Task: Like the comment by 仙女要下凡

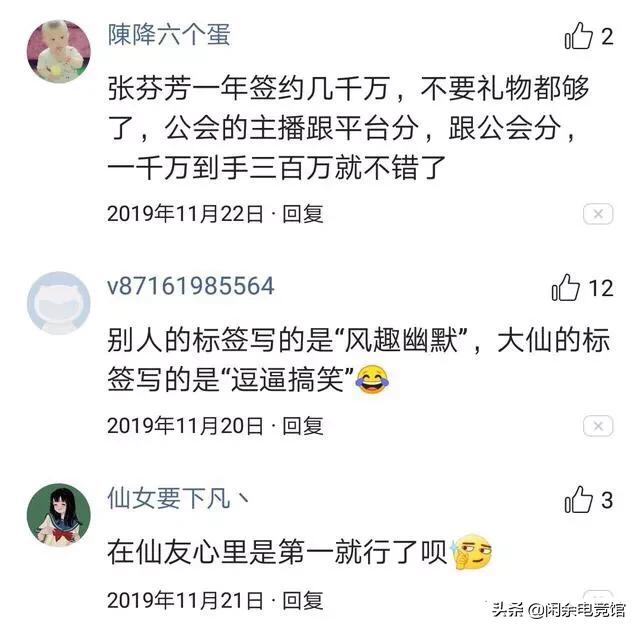Action: coord(578,500)
